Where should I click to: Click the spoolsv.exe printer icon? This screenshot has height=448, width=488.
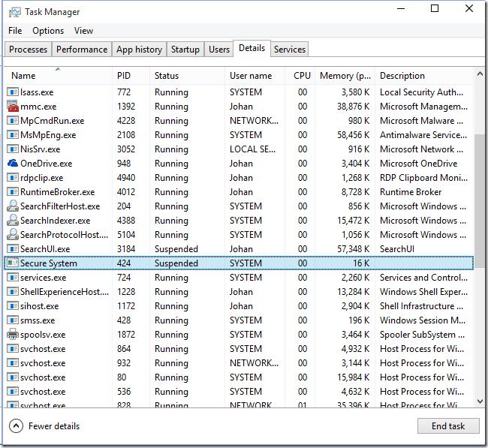coord(13,335)
